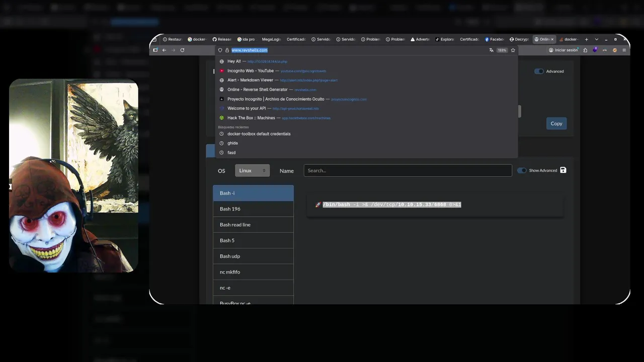Viewport: 644px width, 362px height.
Task: Toggle the Show Advanced switch
Action: tap(522, 170)
